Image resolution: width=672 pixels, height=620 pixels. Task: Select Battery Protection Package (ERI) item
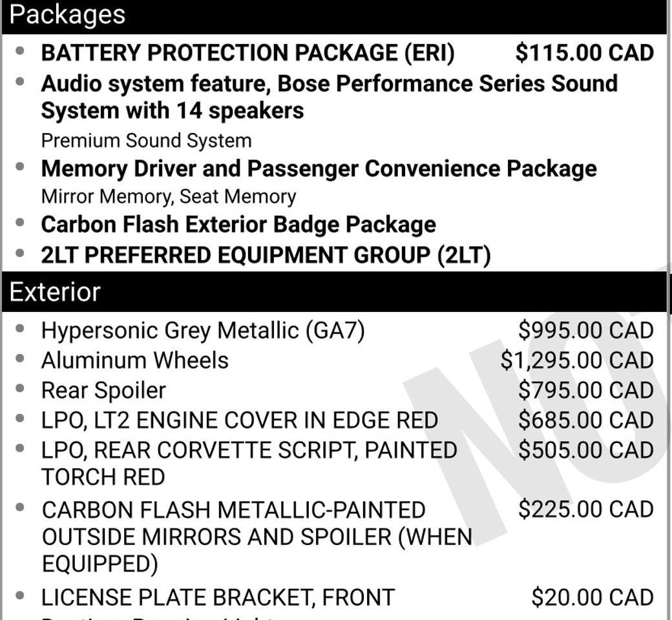tap(247, 53)
